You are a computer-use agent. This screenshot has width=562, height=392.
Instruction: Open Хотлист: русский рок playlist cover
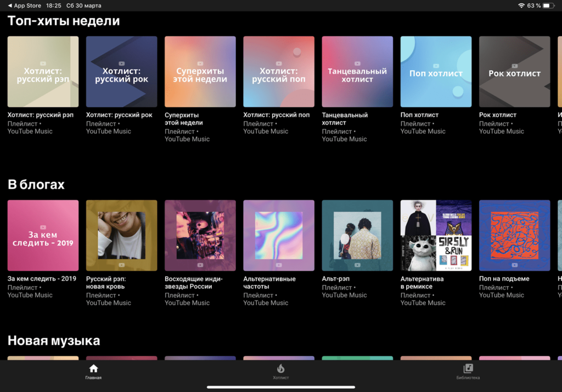pos(121,72)
